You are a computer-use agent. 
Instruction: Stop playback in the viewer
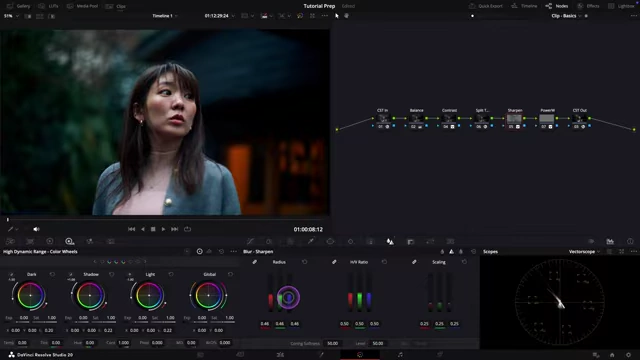pyautogui.click(x=153, y=229)
